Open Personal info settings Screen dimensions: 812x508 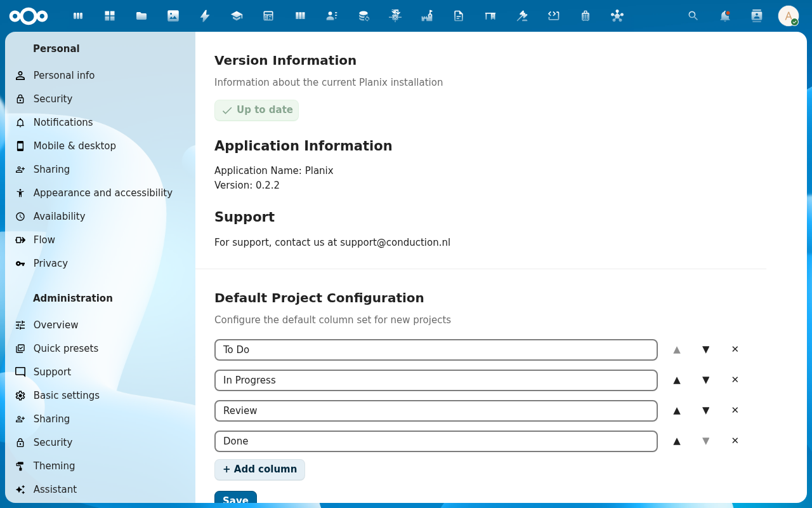click(100, 76)
